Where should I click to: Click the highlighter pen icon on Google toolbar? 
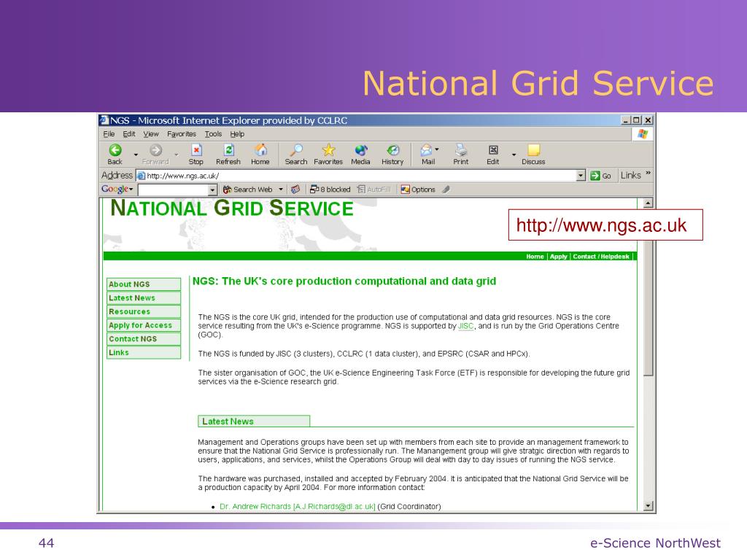coord(446,190)
